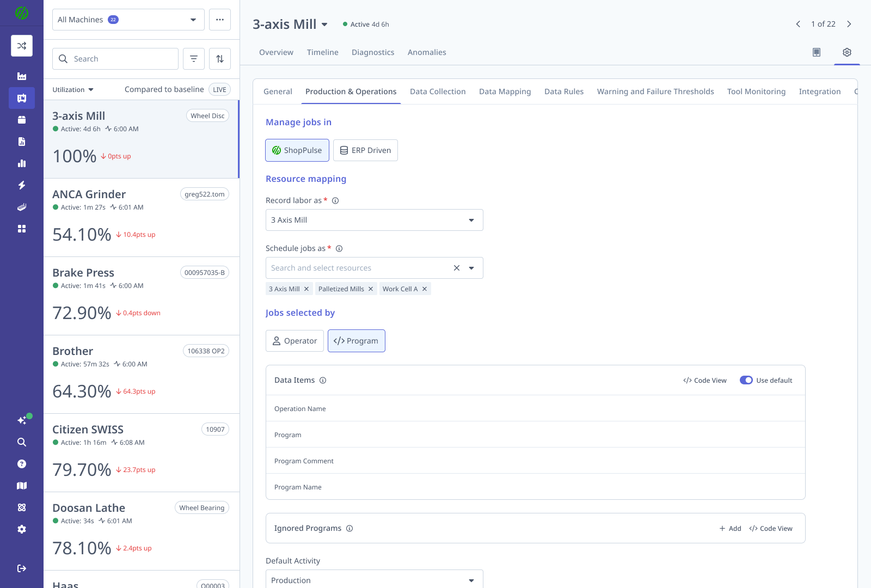Switch jobs selection to Operator
871x588 pixels.
(295, 341)
